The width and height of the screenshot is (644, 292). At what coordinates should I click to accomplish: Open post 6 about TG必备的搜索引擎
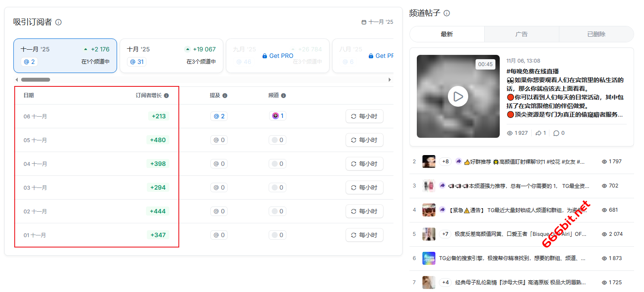[512, 258]
